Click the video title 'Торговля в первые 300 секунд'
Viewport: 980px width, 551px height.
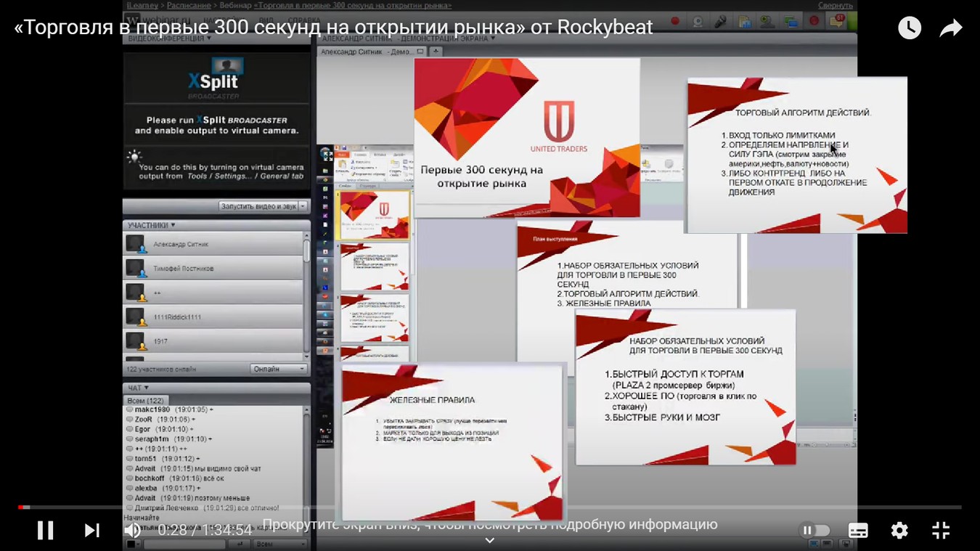333,28
